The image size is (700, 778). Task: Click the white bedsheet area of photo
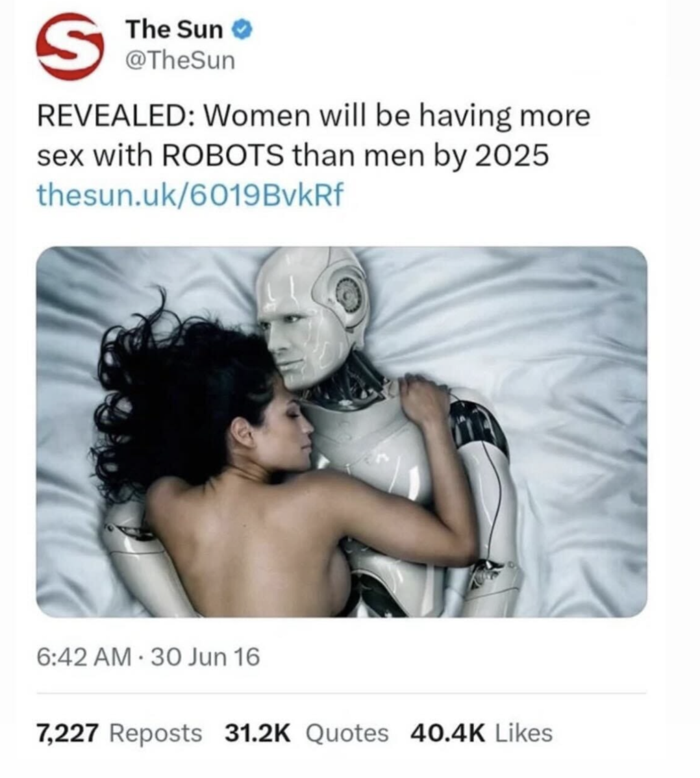(571, 397)
